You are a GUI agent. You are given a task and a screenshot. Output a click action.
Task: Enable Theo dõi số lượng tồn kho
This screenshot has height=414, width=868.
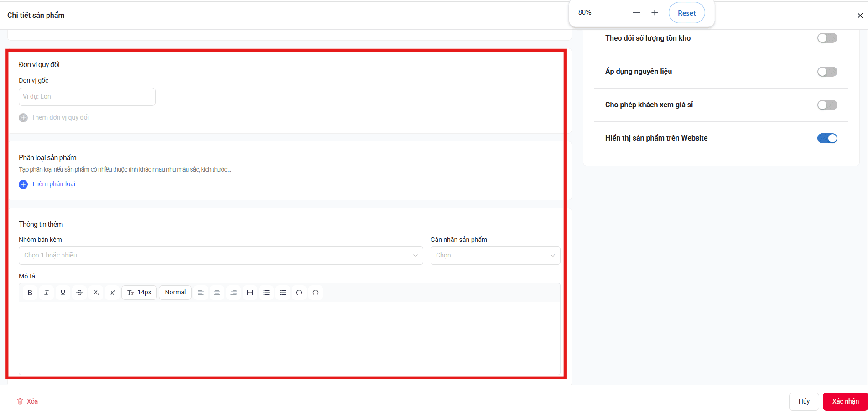(x=827, y=38)
